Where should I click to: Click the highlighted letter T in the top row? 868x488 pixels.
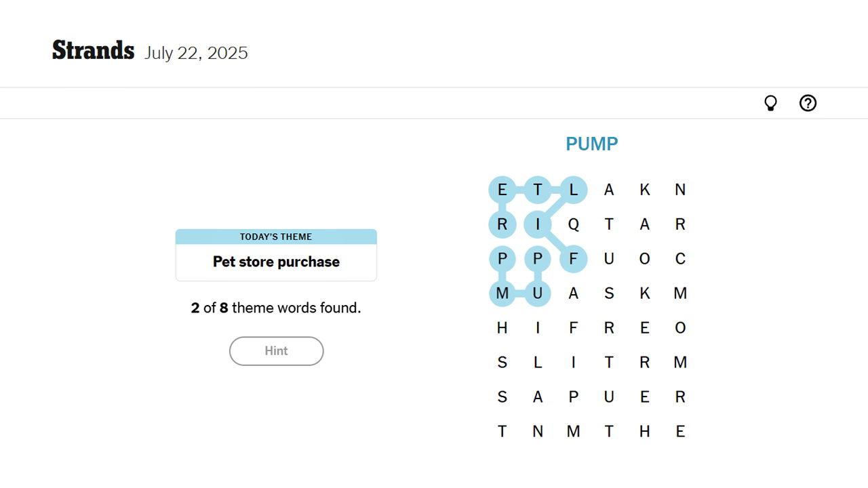pos(538,190)
